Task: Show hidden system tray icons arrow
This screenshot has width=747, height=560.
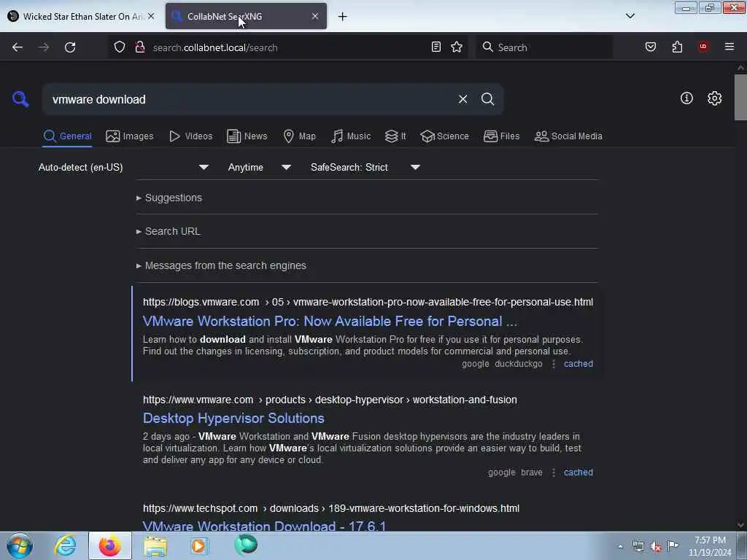Action: point(620,546)
